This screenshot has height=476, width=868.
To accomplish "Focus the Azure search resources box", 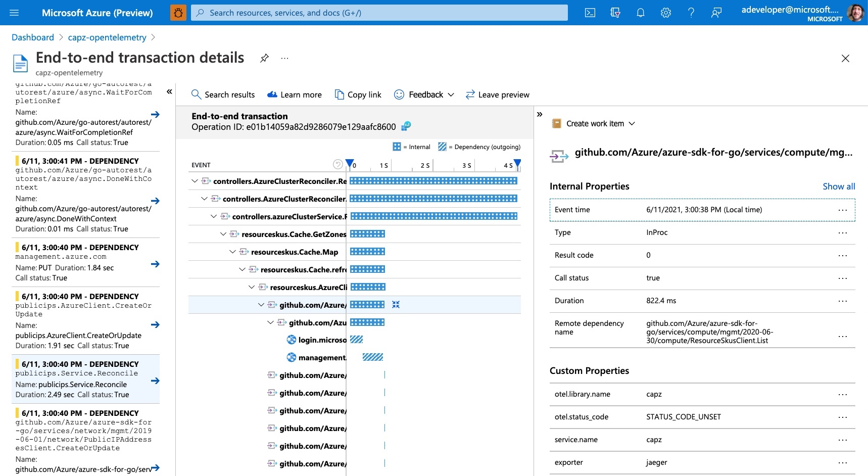I will click(x=379, y=13).
